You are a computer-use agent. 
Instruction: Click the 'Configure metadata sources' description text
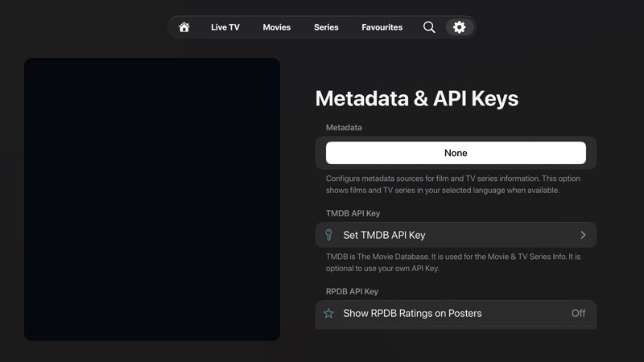click(x=453, y=184)
